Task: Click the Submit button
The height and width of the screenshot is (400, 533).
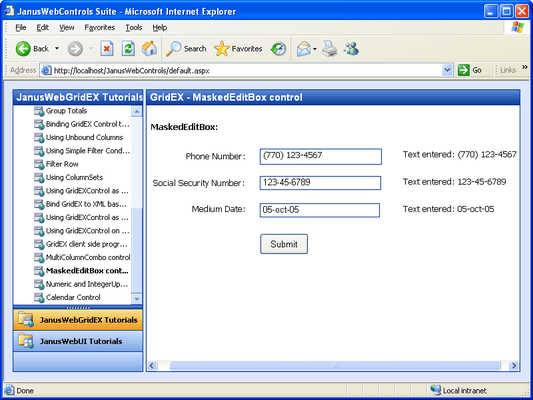Action: [x=284, y=244]
